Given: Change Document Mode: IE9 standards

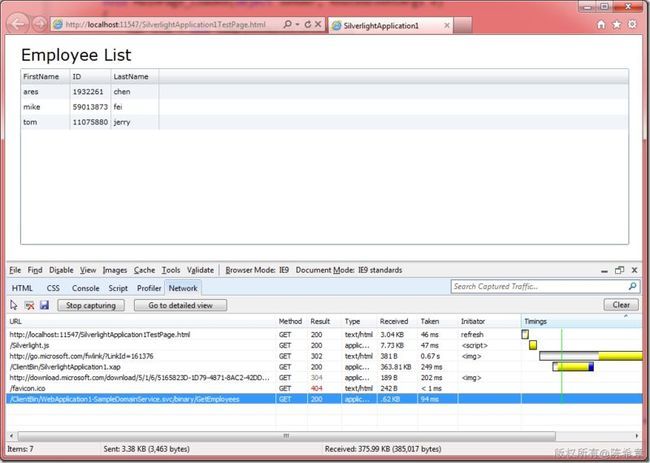Looking at the screenshot, I should [349, 270].
